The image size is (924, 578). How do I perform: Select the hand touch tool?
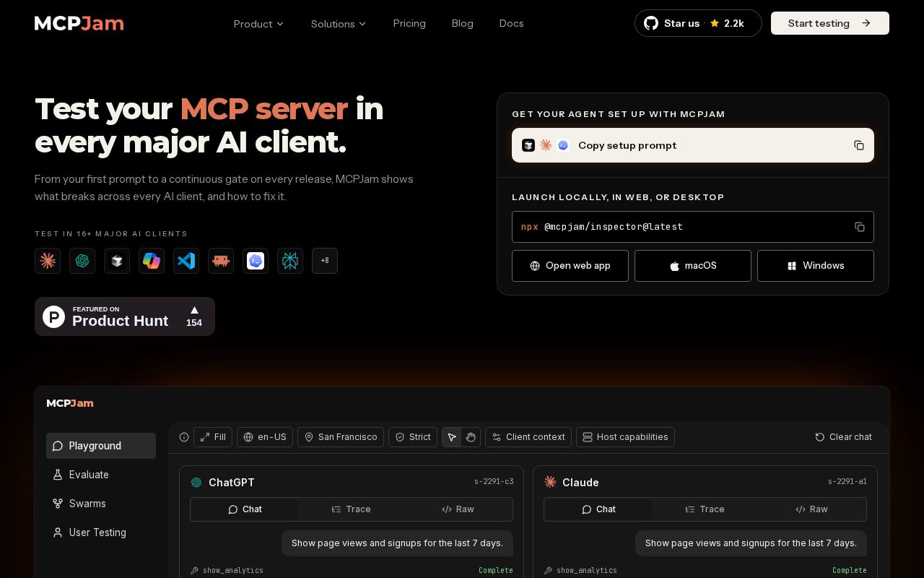pyautogui.click(x=471, y=437)
